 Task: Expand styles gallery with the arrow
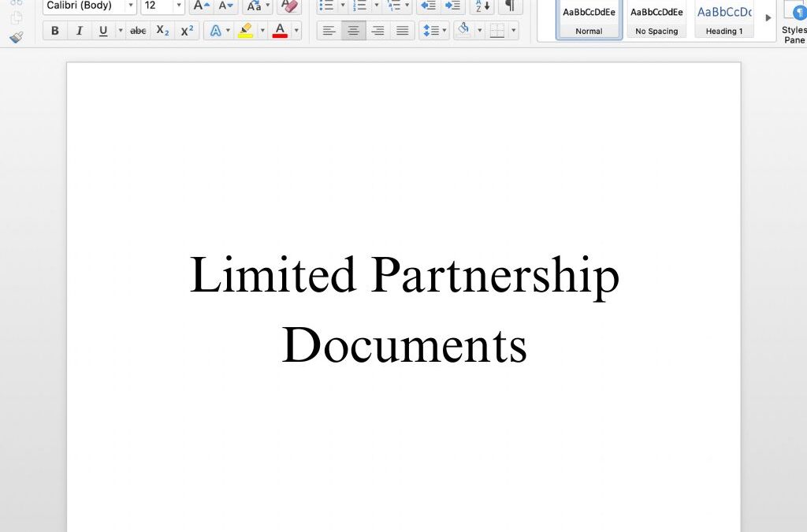click(x=768, y=18)
